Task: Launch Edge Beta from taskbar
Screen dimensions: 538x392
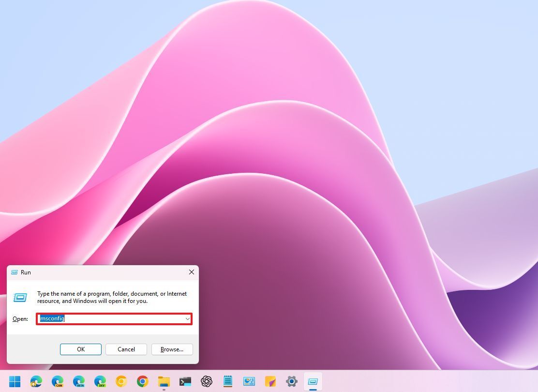Action: 78,381
